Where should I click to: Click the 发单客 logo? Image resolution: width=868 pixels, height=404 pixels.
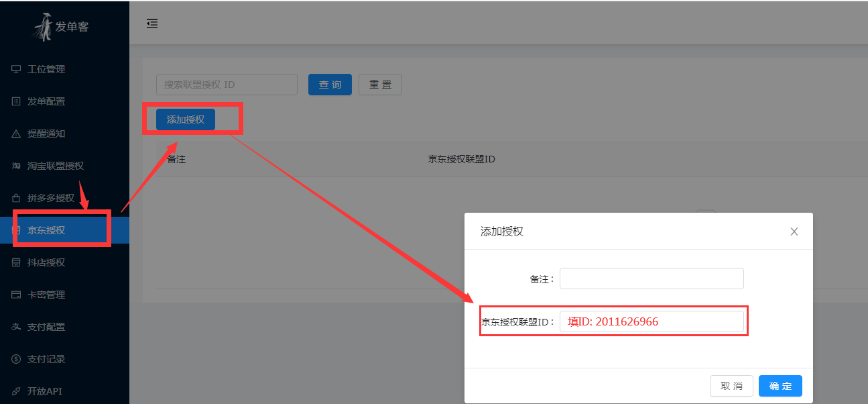62,27
